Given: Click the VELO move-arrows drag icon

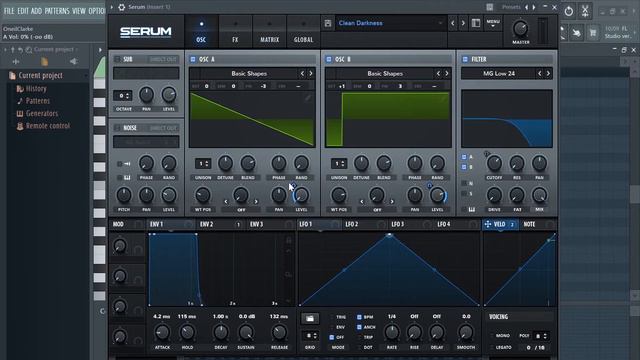Looking at the screenshot, I should point(487,224).
